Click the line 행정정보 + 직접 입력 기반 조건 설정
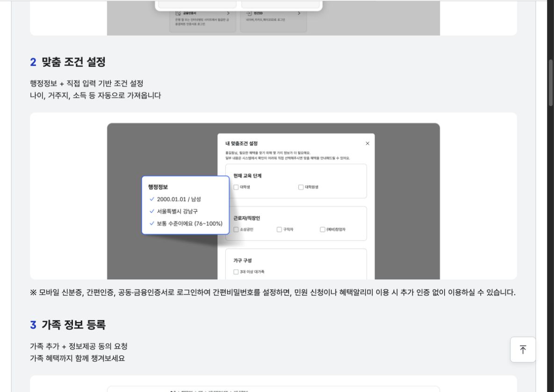 coord(86,84)
